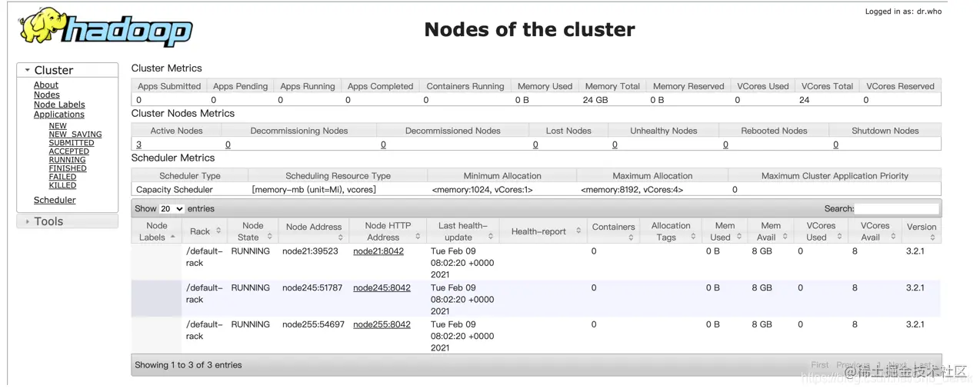Screen dimensions: 980x392
Task: Click the Shutdown Nodes count link
Action: click(x=836, y=145)
